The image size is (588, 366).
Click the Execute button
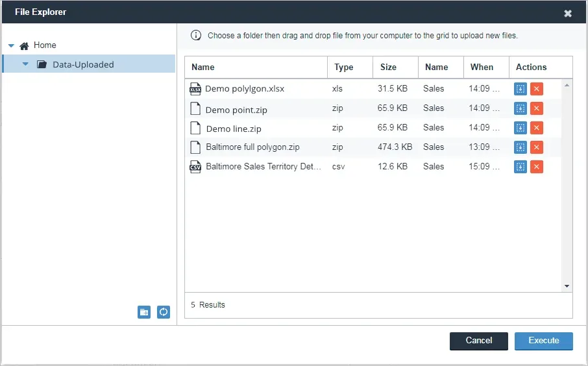pos(544,341)
